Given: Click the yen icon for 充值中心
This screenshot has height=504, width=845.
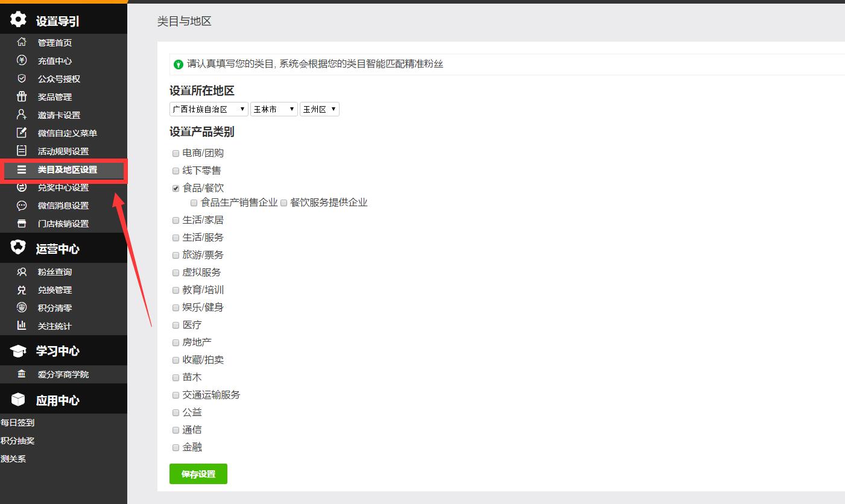Looking at the screenshot, I should coord(22,61).
